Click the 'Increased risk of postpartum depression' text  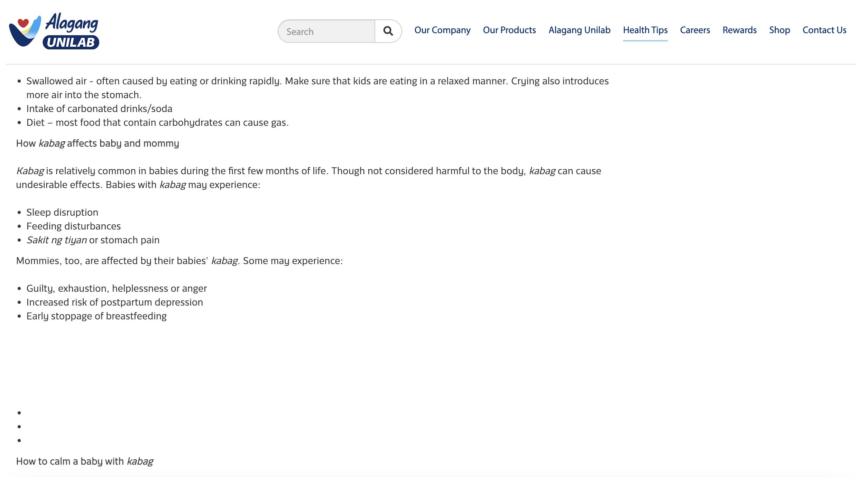tap(114, 302)
